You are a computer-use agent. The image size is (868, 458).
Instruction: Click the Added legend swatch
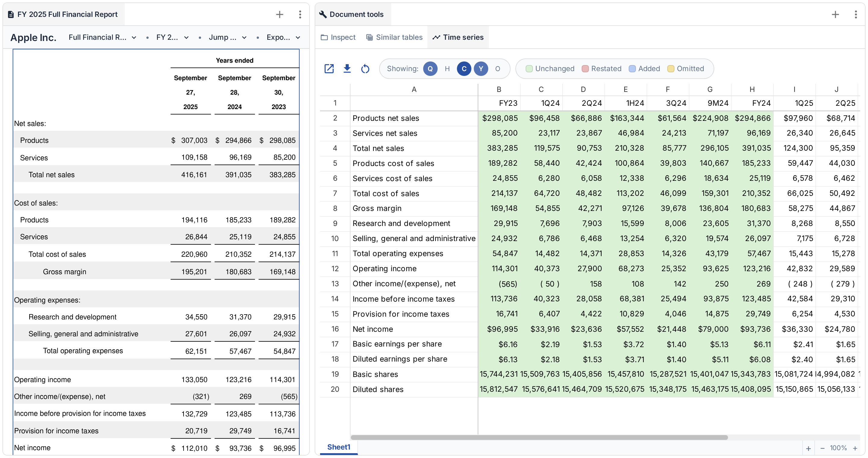tap(632, 69)
